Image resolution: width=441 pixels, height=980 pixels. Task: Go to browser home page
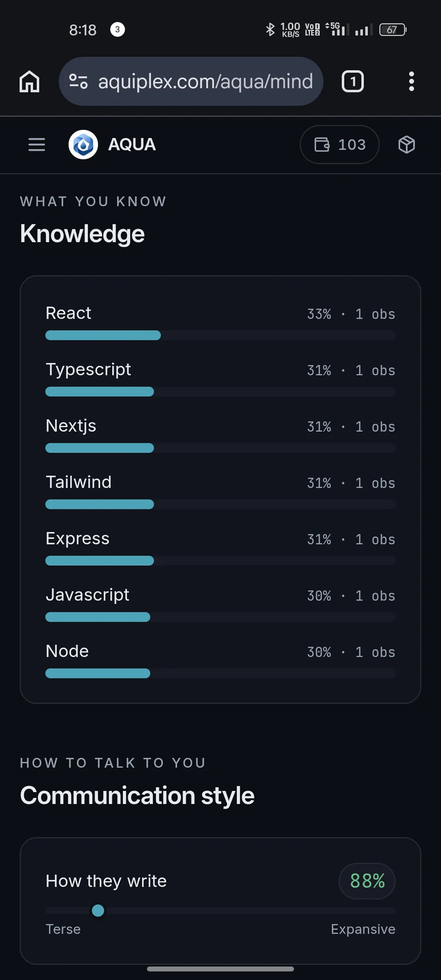pyautogui.click(x=29, y=81)
